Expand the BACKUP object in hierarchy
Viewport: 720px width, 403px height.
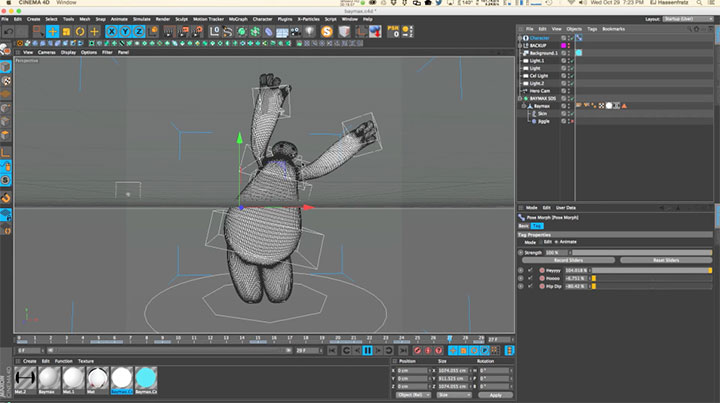click(520, 45)
